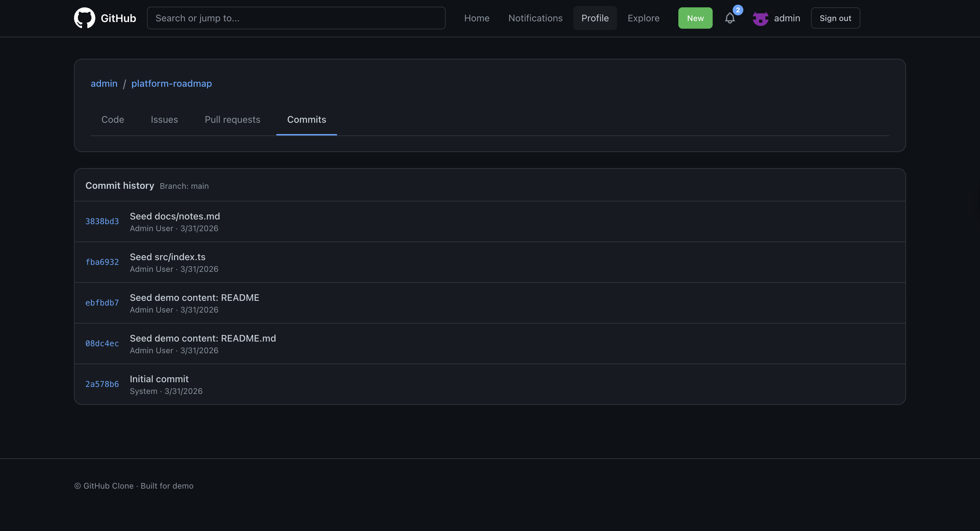
Task: Open commit hash fba6932
Action: tap(102, 262)
